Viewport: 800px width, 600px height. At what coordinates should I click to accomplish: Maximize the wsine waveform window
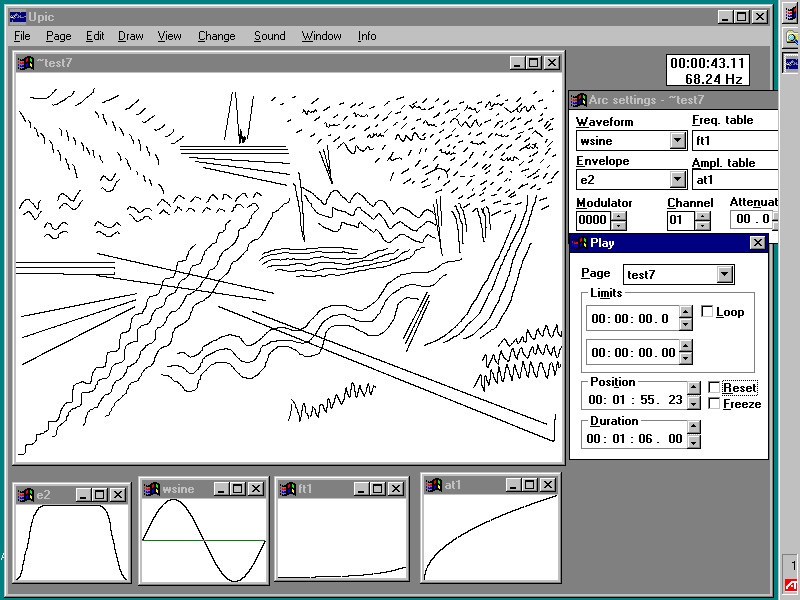pyautogui.click(x=238, y=489)
